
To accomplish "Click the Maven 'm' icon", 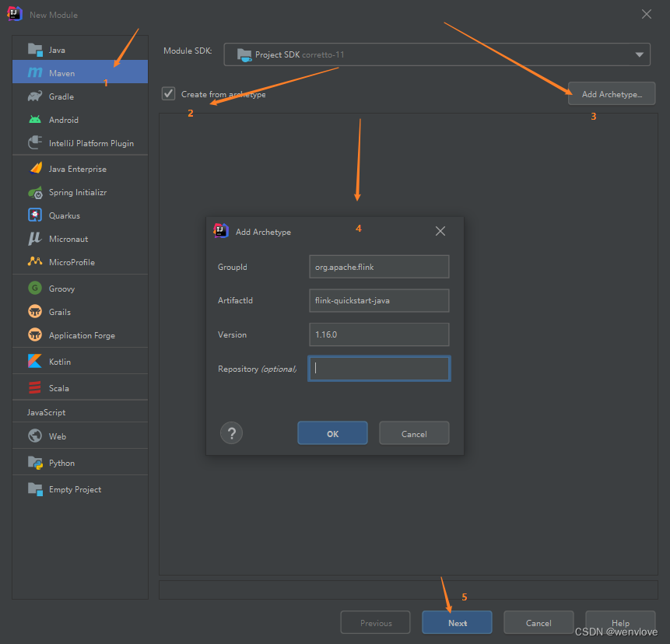I will [x=35, y=73].
